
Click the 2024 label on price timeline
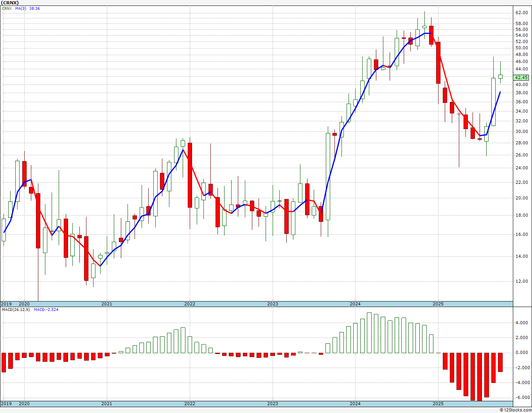point(355,304)
